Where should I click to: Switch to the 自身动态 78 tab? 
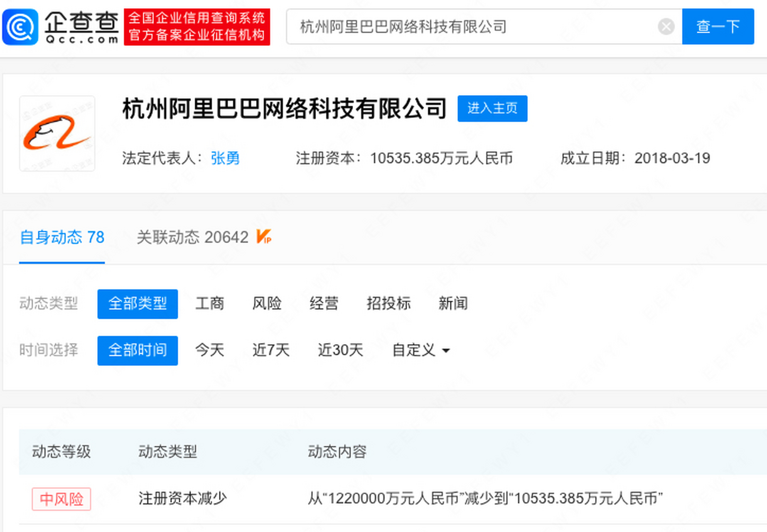(61, 237)
